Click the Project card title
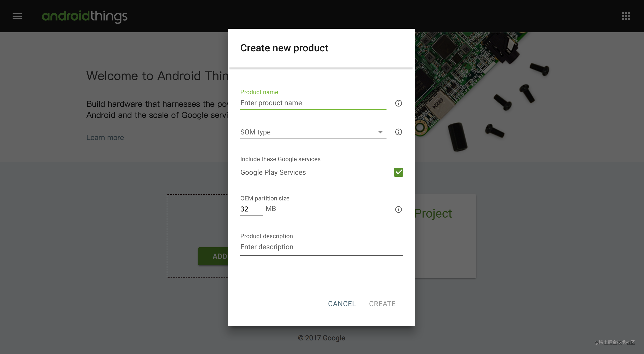 pos(433,214)
